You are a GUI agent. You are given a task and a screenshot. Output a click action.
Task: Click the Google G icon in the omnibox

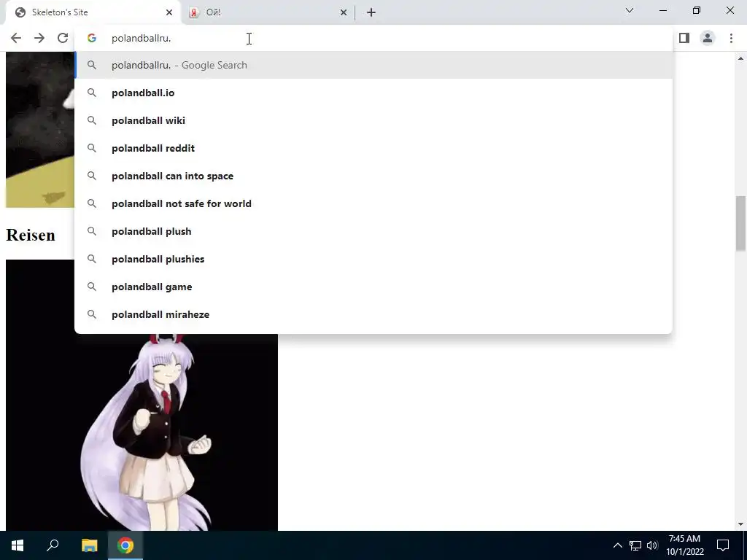pos(91,38)
